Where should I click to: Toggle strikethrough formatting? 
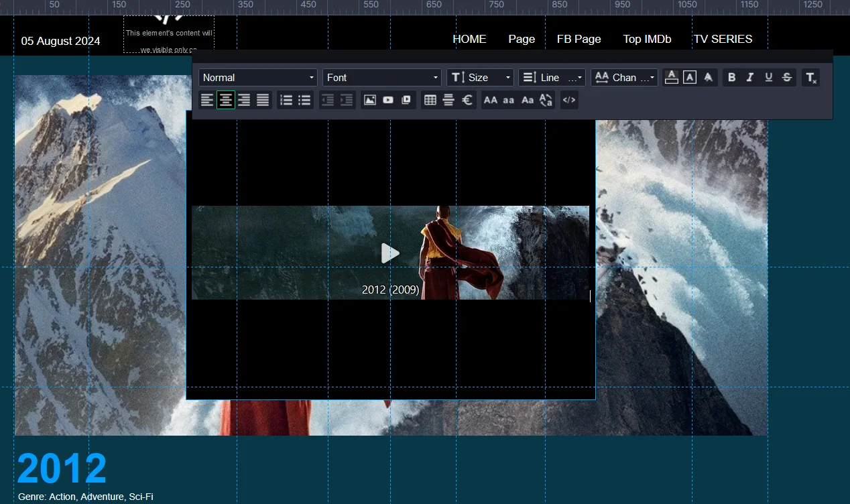[787, 78]
